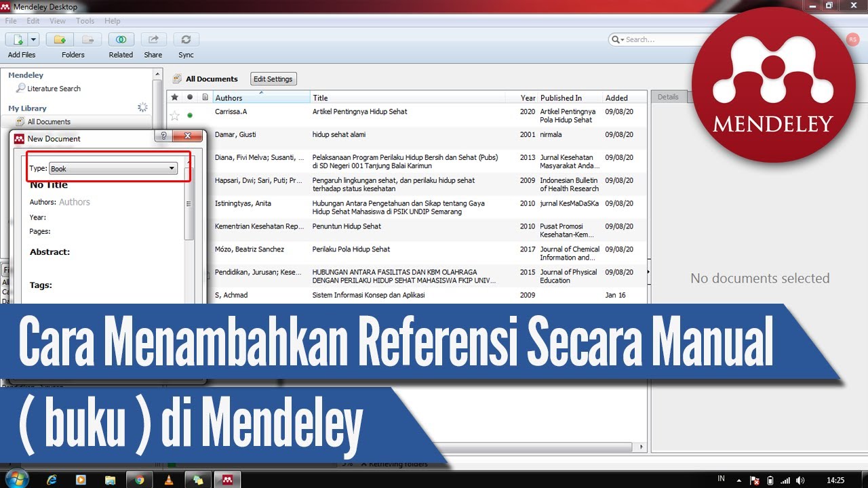Viewport: 868px width, 488px height.
Task: Select the Hapsari, Dwi document row
Action: [x=407, y=184]
